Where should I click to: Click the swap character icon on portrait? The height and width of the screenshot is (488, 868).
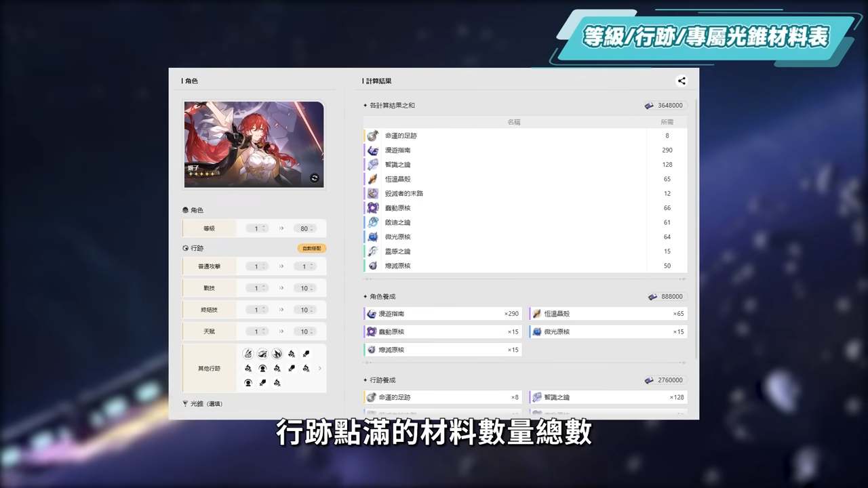click(314, 178)
